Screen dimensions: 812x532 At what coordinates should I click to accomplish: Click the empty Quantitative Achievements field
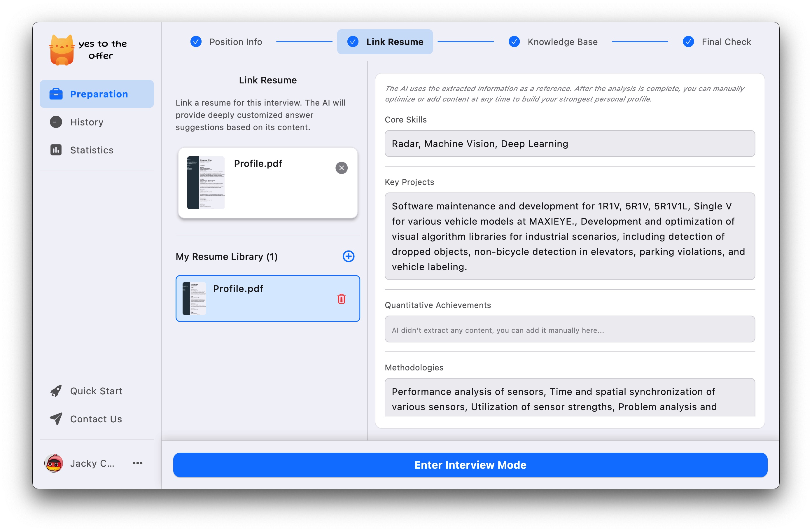tap(569, 330)
